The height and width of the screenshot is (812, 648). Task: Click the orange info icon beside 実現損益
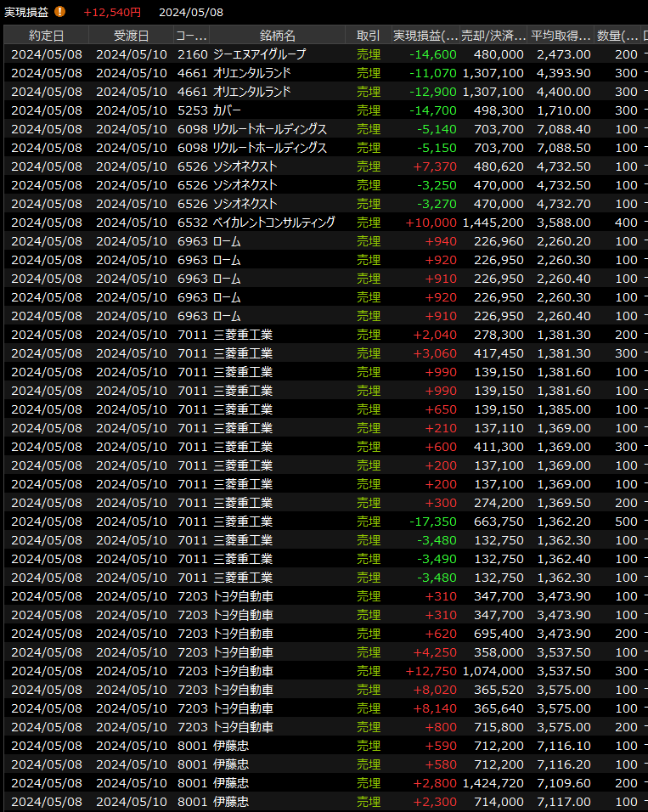59,11
